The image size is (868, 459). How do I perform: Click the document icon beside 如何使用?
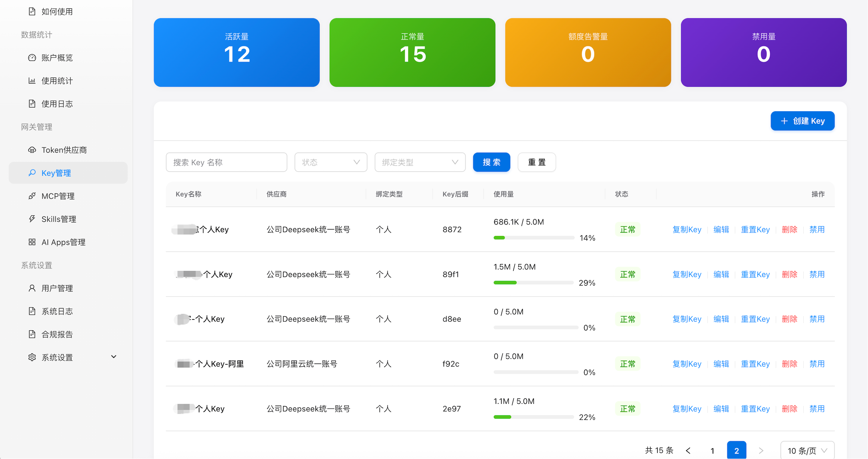[32, 11]
